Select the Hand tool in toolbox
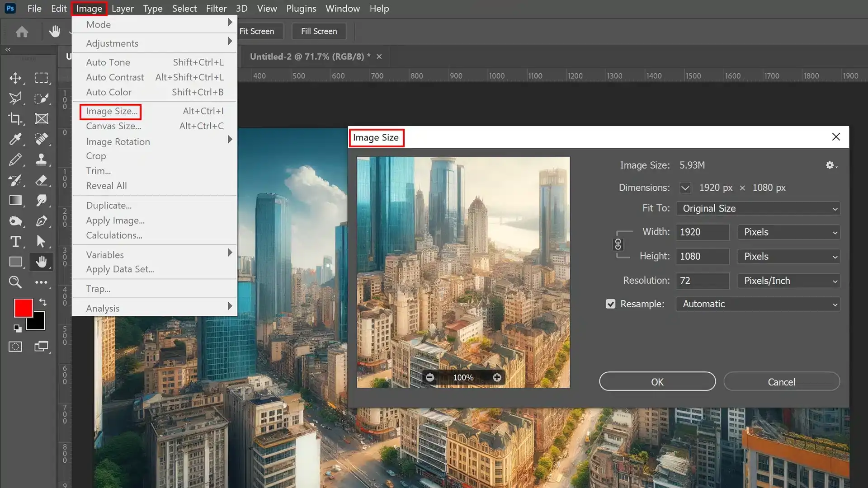This screenshot has height=488, width=868. (x=42, y=262)
